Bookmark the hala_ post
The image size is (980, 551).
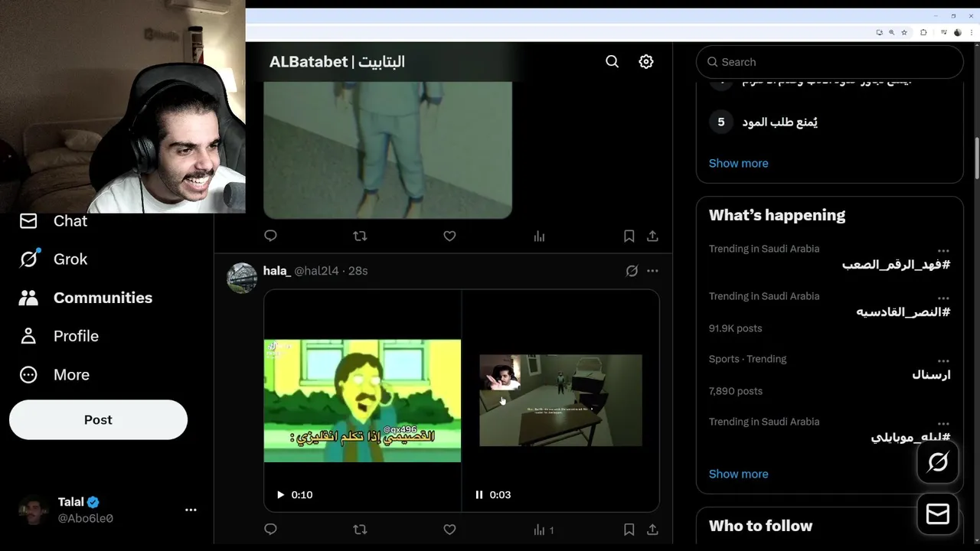(629, 530)
